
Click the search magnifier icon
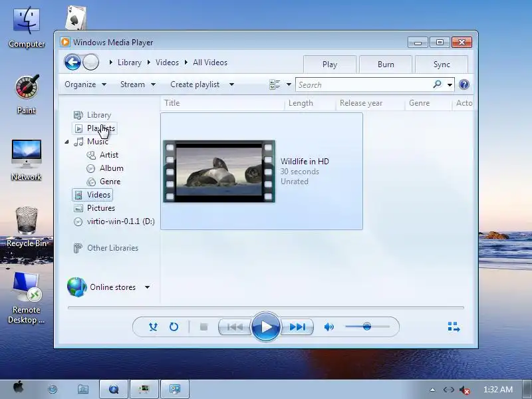pos(438,84)
